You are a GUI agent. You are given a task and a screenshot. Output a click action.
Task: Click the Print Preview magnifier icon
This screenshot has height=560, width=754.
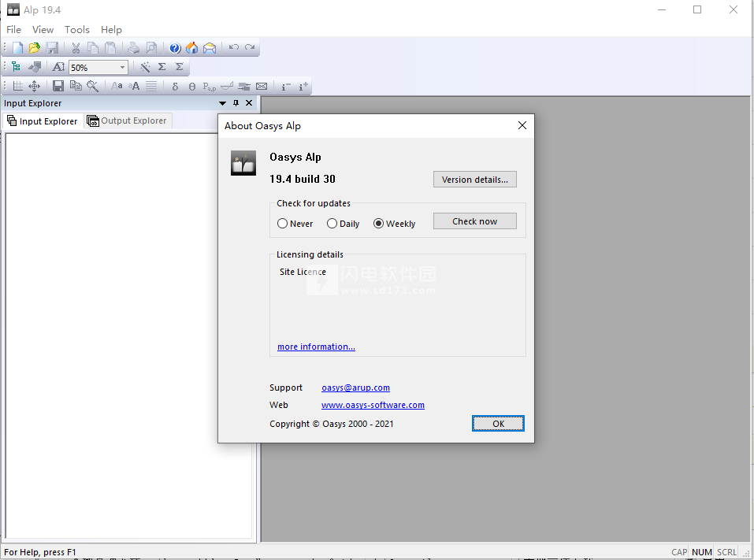[151, 47]
